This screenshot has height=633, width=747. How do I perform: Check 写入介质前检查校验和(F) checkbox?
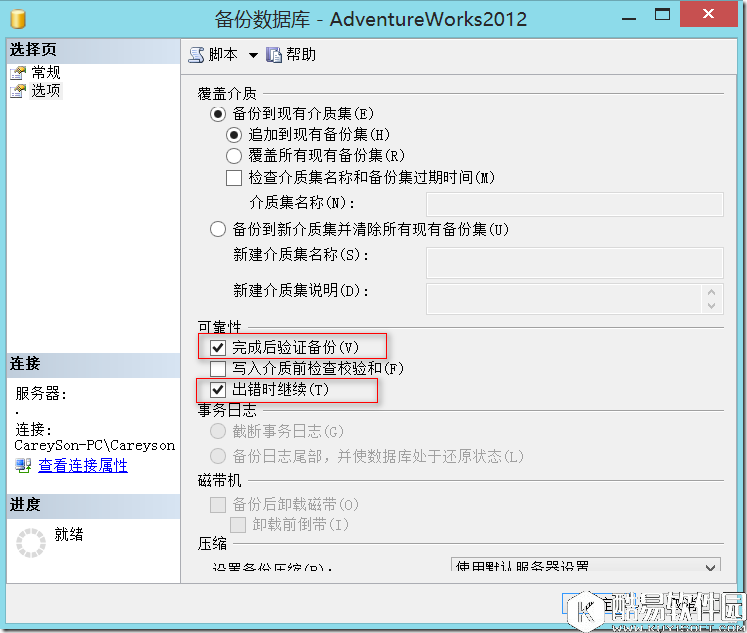pos(218,369)
